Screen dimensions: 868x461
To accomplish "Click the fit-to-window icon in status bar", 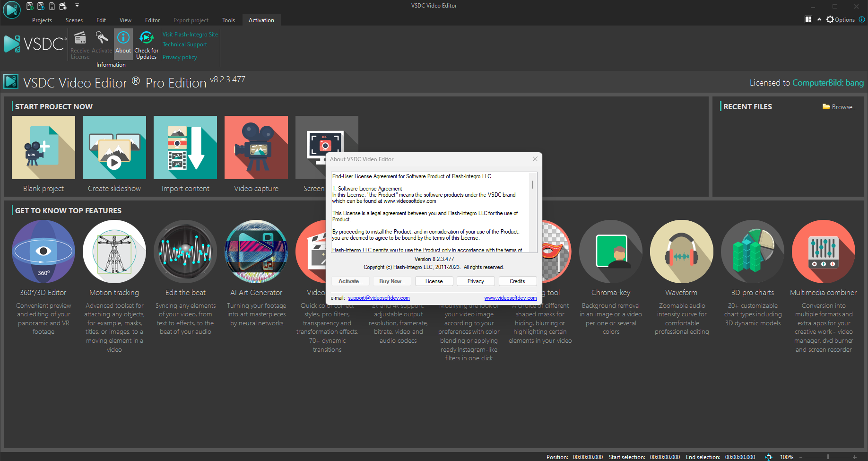I will tap(769, 457).
